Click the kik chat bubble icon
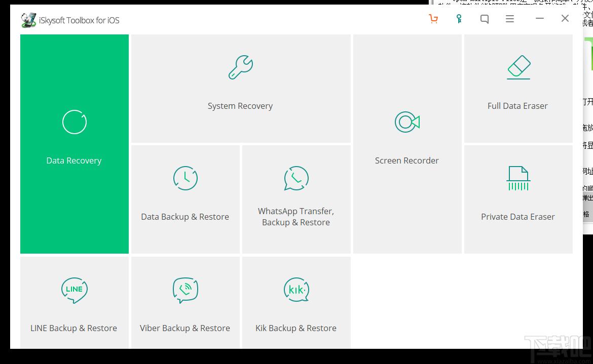Viewport: 593px width, 364px height. 296,290
